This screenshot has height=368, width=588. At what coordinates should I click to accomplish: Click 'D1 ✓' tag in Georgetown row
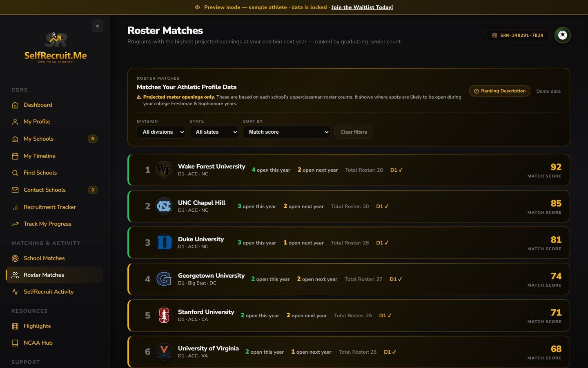click(x=396, y=279)
